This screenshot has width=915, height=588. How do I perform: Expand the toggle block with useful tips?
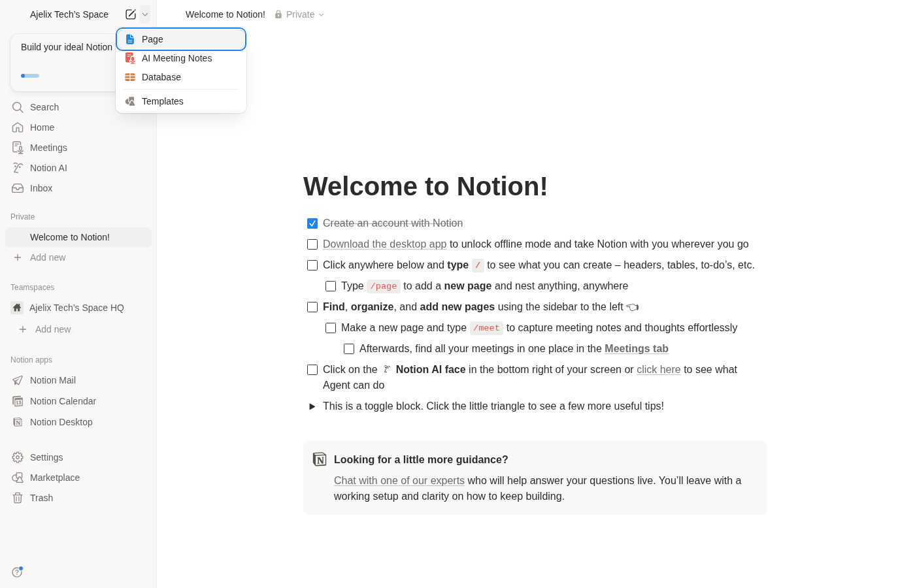[312, 406]
